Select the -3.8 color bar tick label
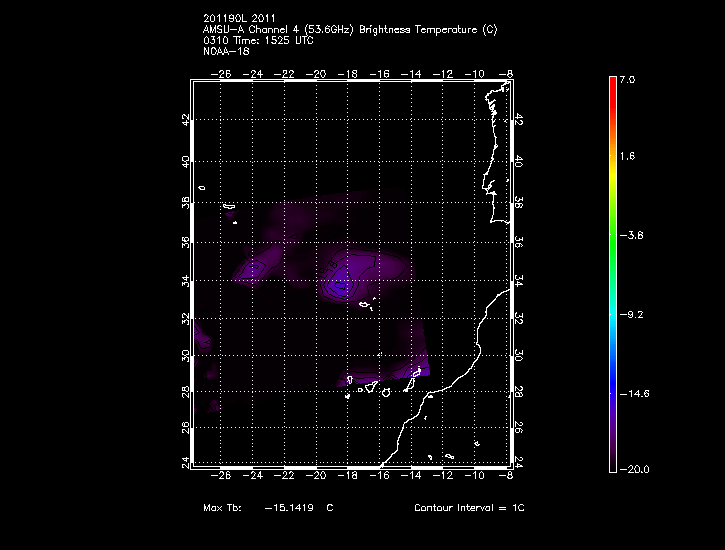The height and width of the screenshot is (550, 725). click(629, 236)
